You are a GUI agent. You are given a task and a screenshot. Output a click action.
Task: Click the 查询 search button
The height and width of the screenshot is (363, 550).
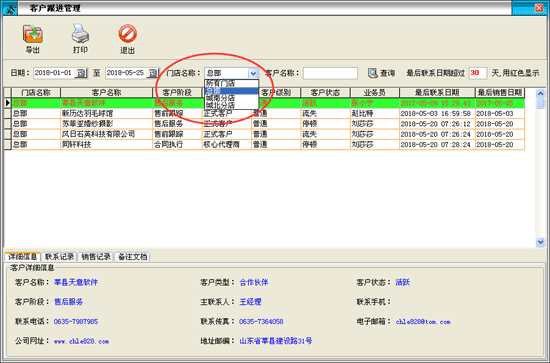click(x=381, y=73)
